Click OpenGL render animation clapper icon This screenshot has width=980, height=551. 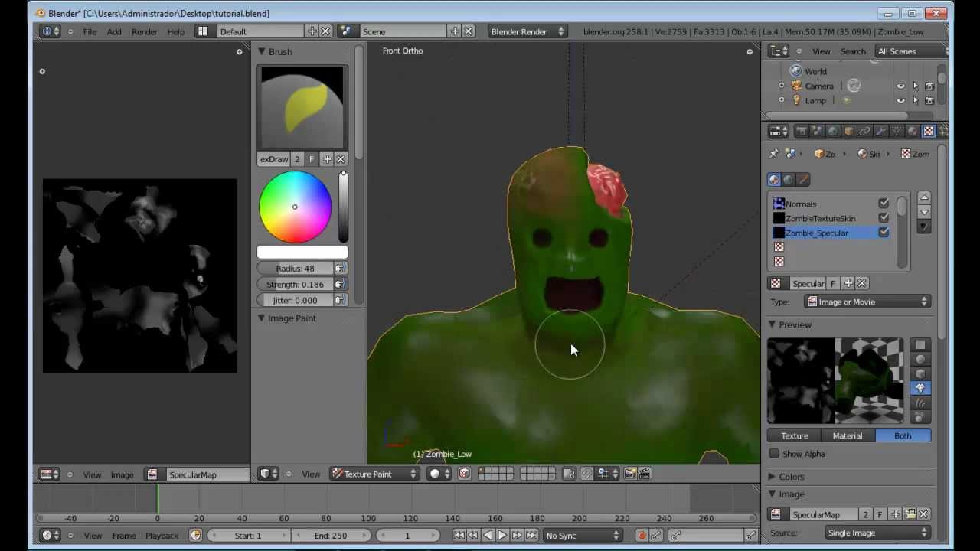tap(644, 474)
